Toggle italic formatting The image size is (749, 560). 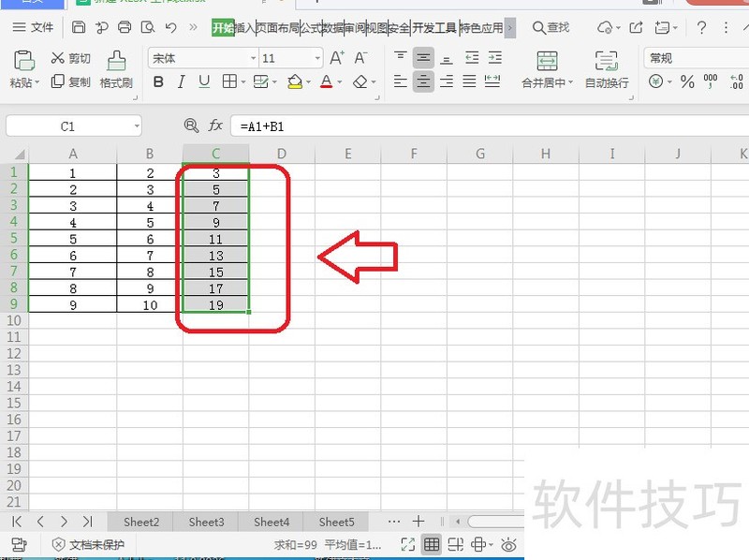click(182, 82)
